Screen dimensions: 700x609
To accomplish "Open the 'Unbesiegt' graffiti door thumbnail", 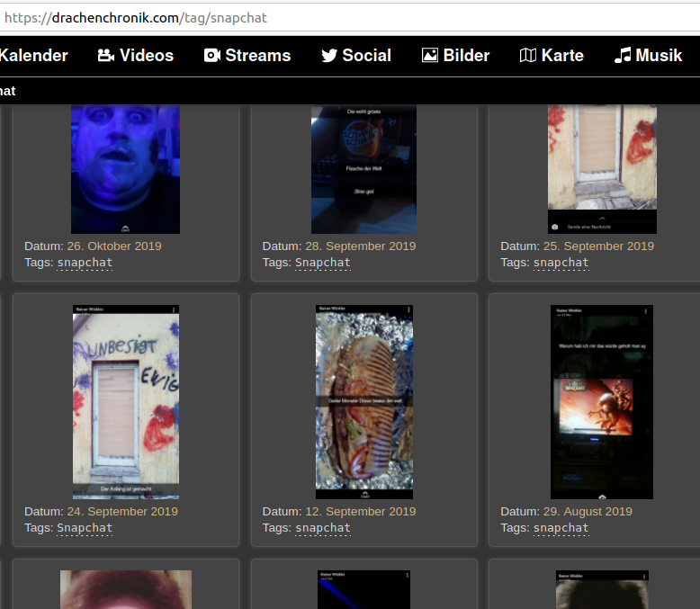I will click(x=126, y=402).
